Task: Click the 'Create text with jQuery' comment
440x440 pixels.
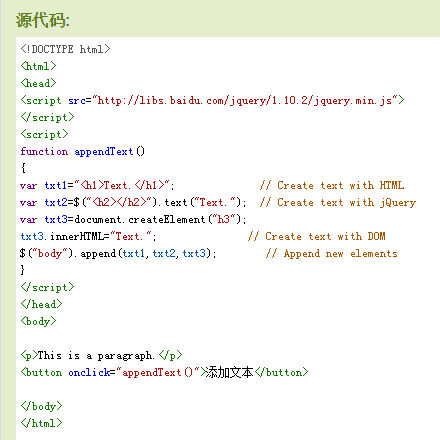Action: [338, 202]
